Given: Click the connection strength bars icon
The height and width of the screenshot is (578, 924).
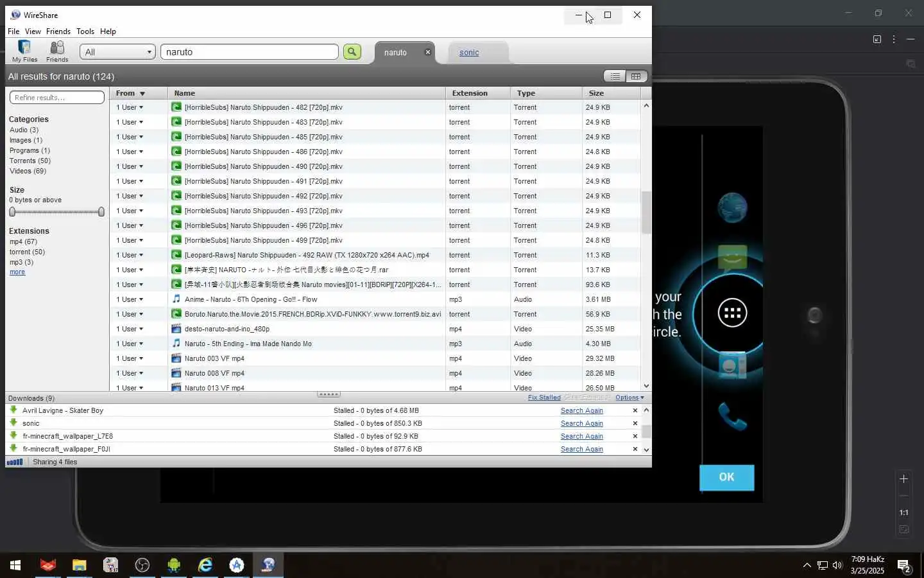Looking at the screenshot, I should (15, 462).
